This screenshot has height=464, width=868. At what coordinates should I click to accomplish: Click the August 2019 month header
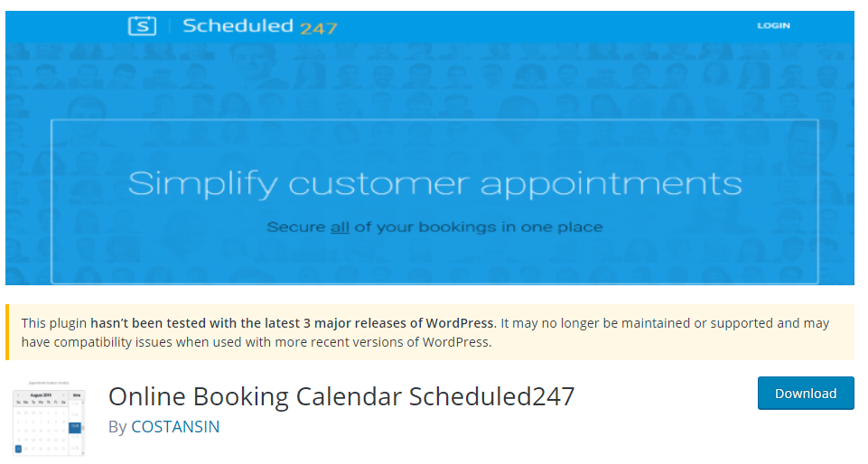(x=41, y=394)
